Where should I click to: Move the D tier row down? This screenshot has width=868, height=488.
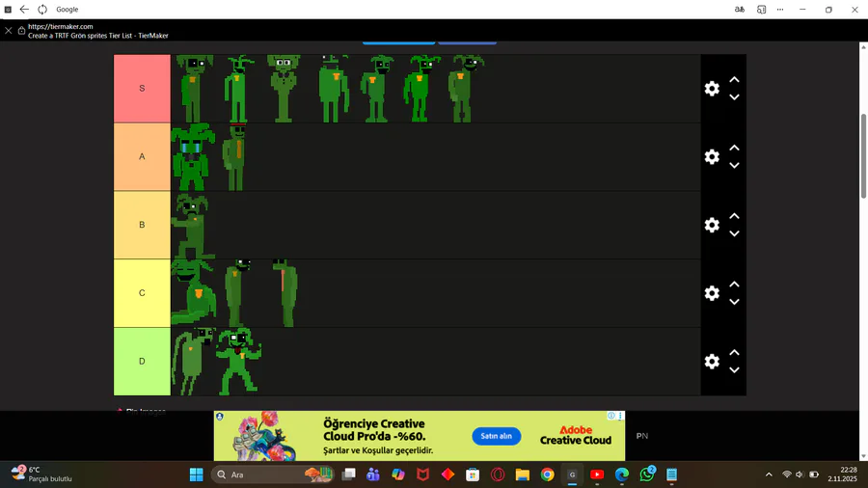(734, 370)
